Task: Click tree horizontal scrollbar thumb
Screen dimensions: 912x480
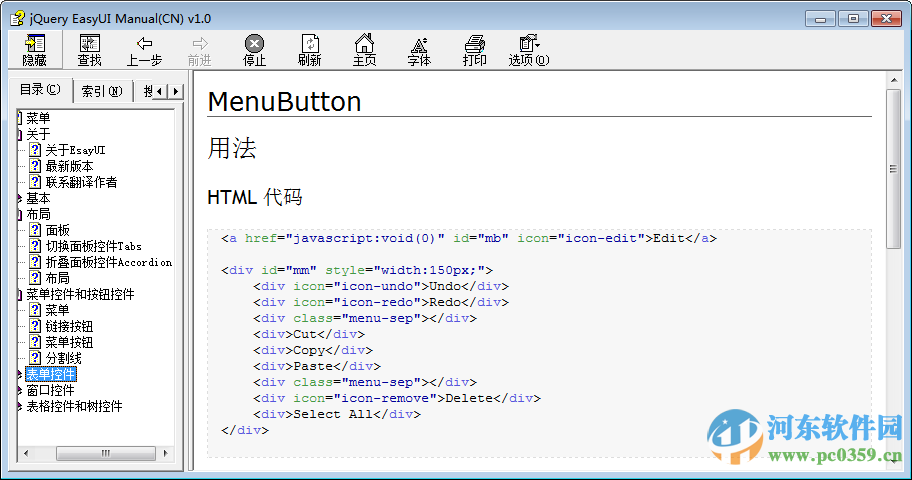Action: [106, 453]
